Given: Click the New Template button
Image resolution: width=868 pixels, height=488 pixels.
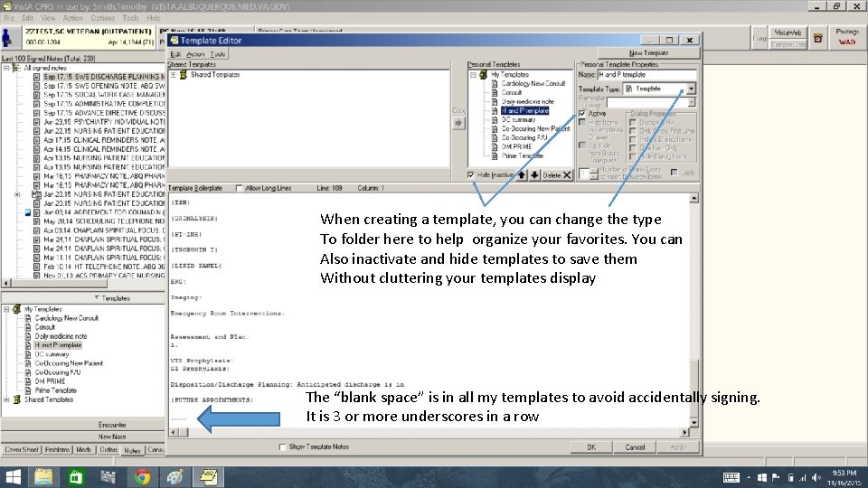Looking at the screenshot, I should 648,53.
